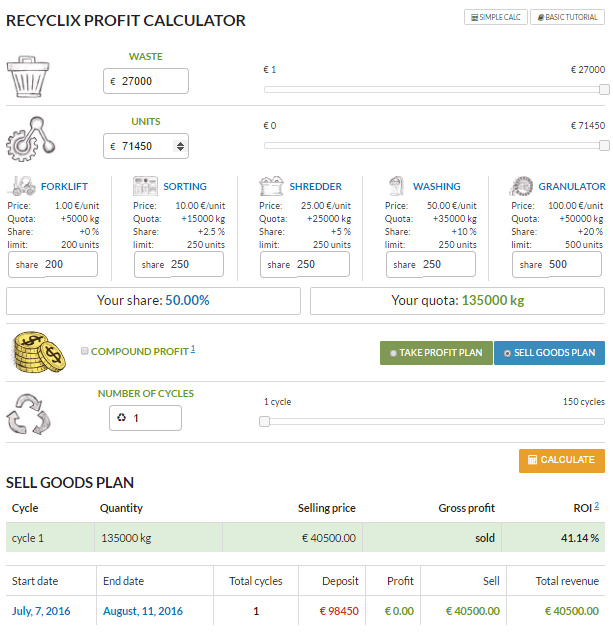Open the ROI footnote 2 link
Image resolution: width=613 pixels, height=637 pixels.
[x=597, y=506]
